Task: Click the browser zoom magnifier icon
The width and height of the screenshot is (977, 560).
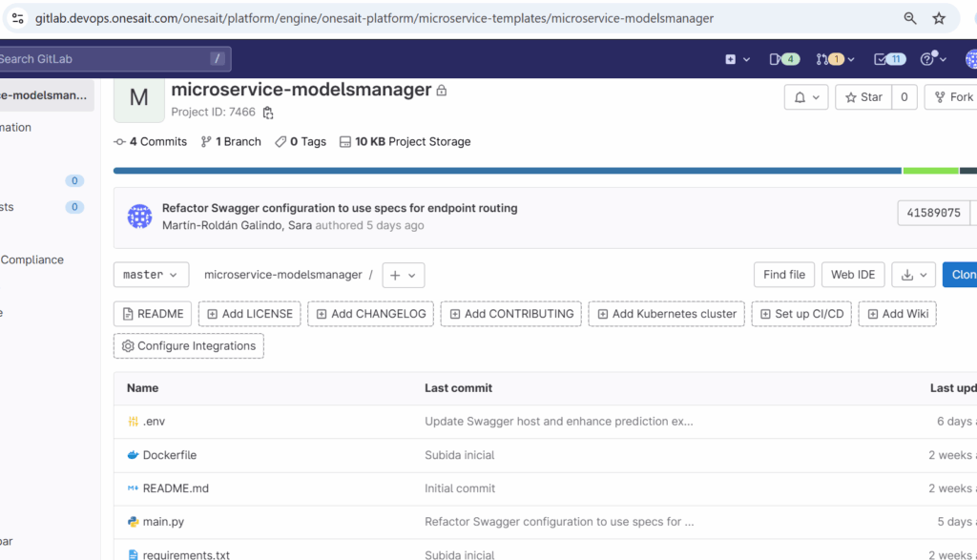Action: [x=910, y=18]
